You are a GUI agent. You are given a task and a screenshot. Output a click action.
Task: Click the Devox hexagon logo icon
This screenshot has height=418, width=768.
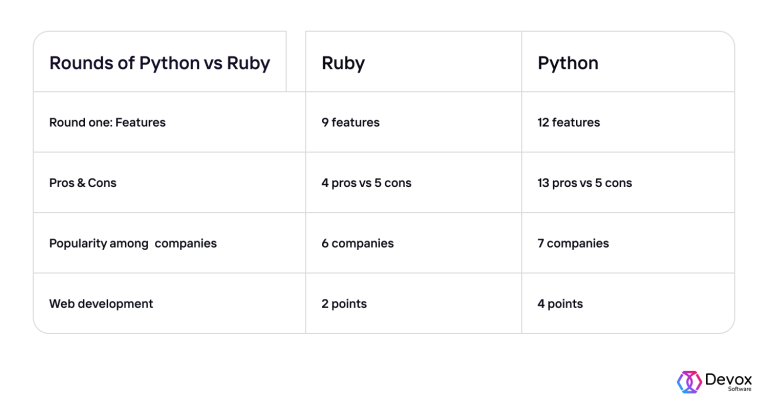point(687,382)
